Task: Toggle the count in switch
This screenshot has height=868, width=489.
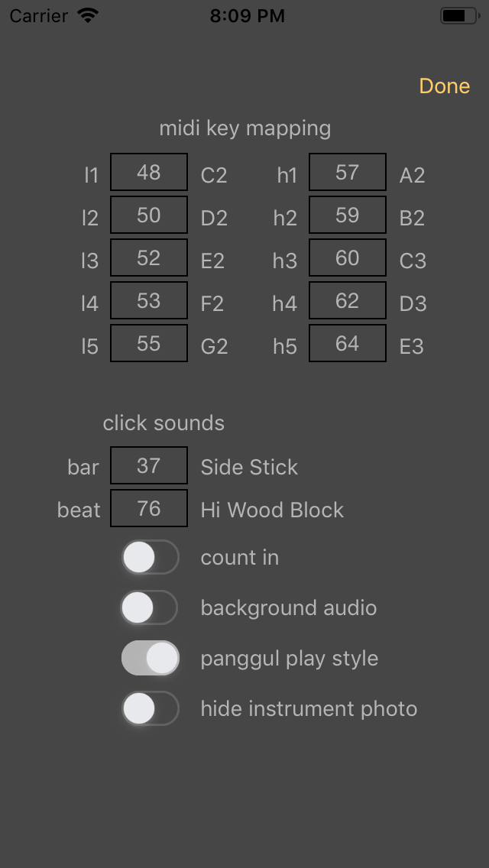Action: tap(150, 558)
